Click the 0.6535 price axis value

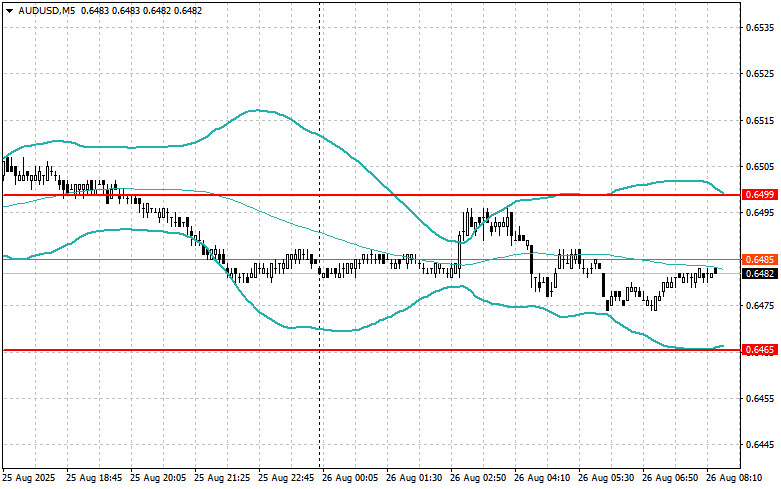[x=760, y=27]
